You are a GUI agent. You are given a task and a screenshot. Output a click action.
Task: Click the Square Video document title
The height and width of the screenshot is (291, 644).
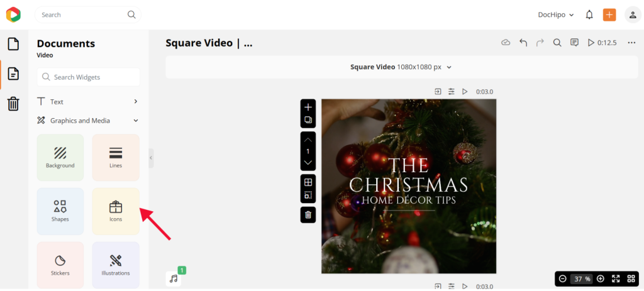209,43
